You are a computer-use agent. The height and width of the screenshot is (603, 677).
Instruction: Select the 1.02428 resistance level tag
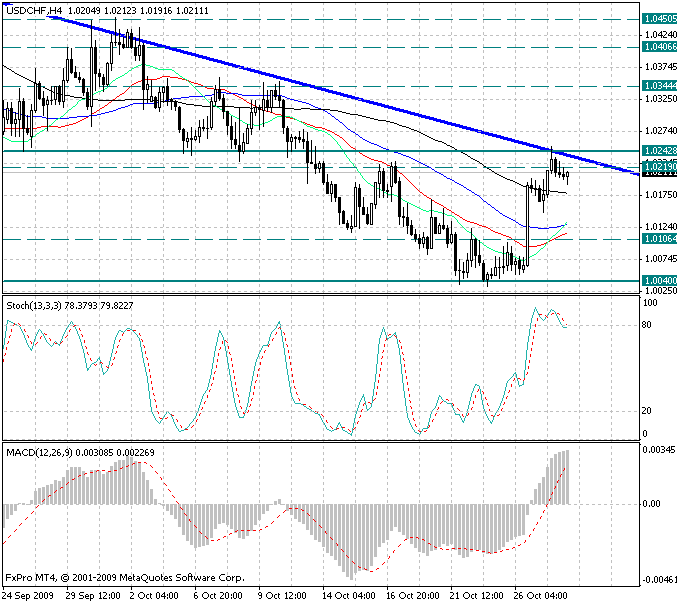click(x=659, y=151)
